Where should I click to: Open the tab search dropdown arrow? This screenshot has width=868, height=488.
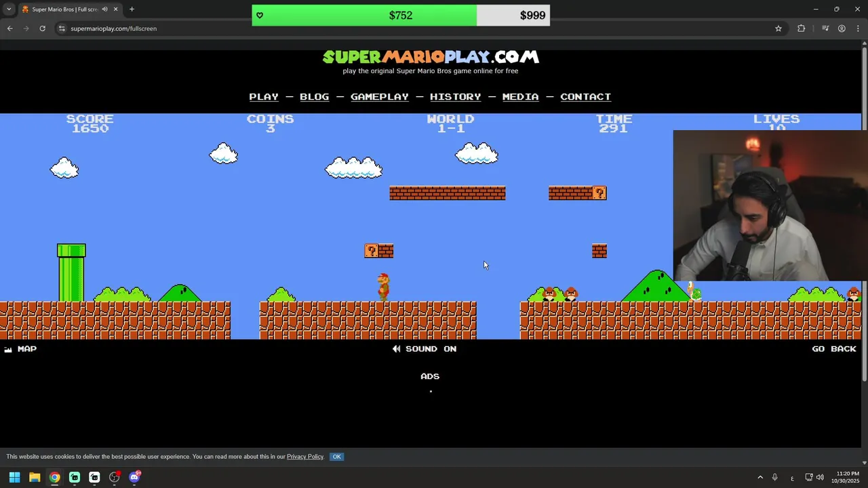9,9
